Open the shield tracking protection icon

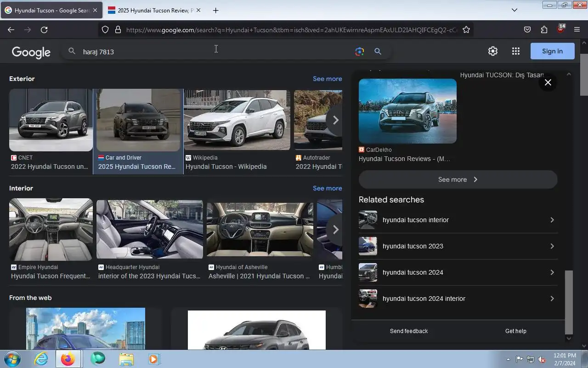pyautogui.click(x=105, y=29)
